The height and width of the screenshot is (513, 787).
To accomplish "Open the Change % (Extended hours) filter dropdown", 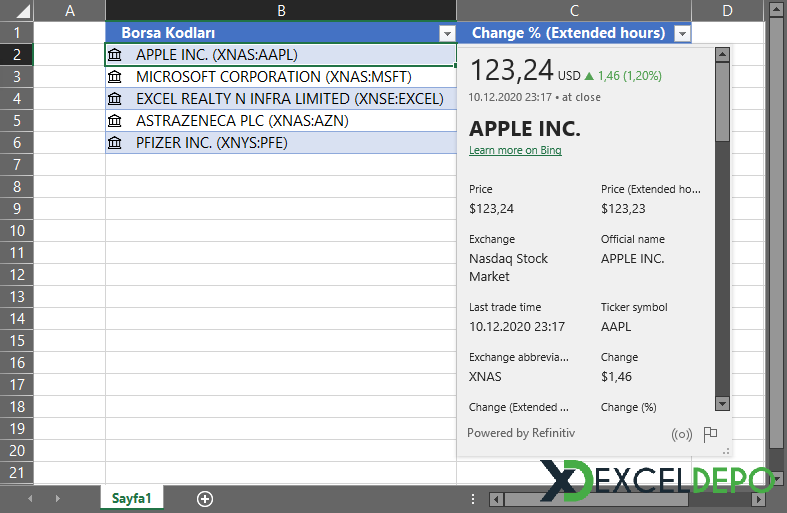I will pos(682,34).
